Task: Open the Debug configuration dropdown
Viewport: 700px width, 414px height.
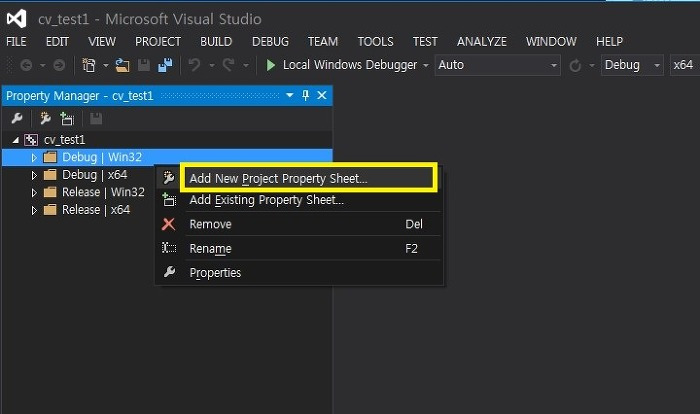Action: [x=632, y=65]
